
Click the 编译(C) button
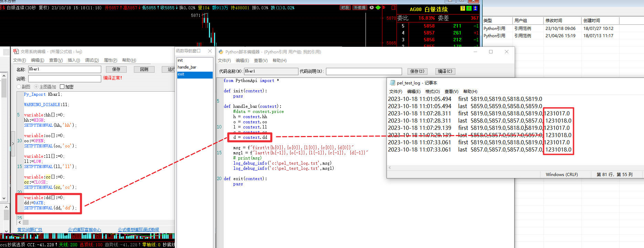point(445,71)
